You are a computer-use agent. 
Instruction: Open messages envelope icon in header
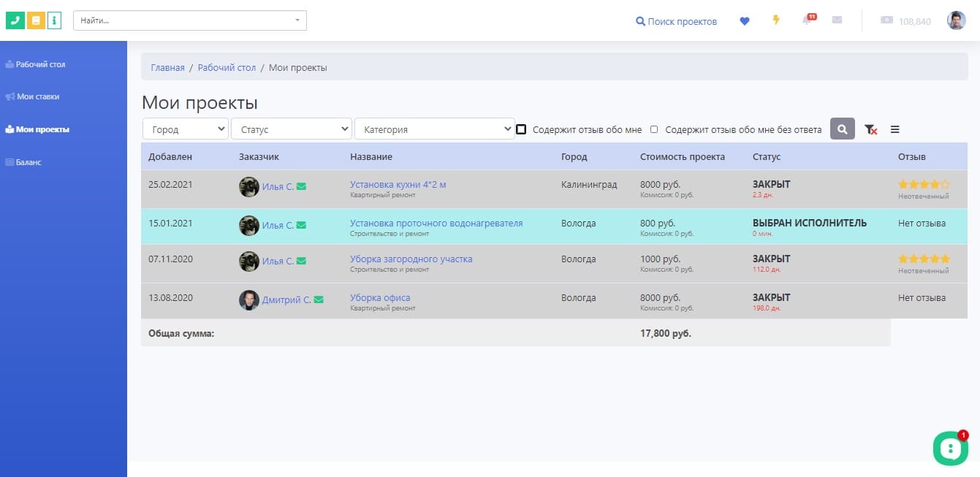(837, 20)
